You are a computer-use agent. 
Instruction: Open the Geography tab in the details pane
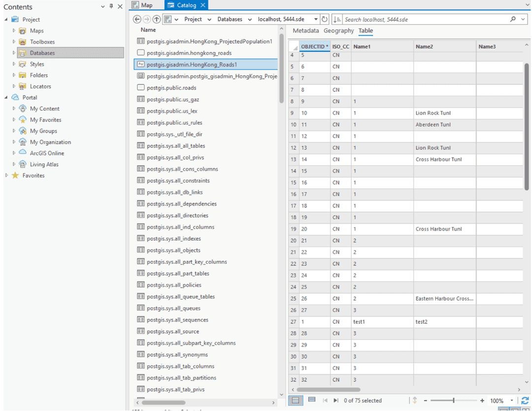[x=338, y=31]
